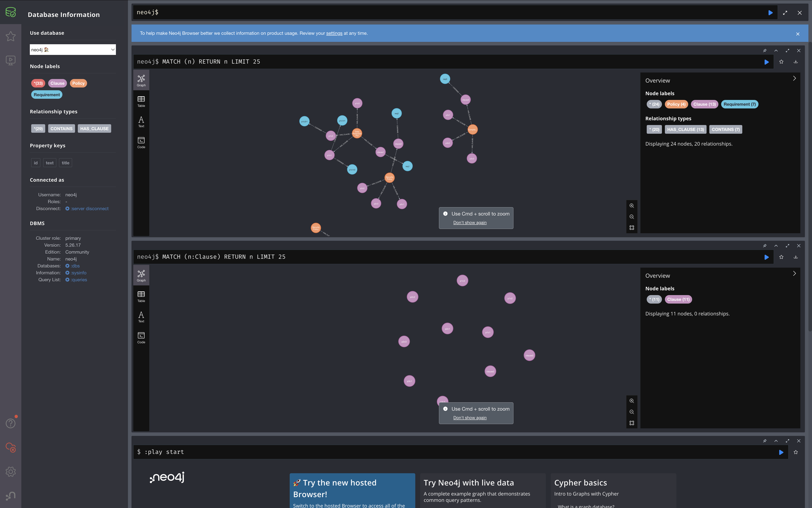Viewport: 812px width, 508px height.
Task: Download the MATCH (n:Clause) result export
Action: click(796, 257)
